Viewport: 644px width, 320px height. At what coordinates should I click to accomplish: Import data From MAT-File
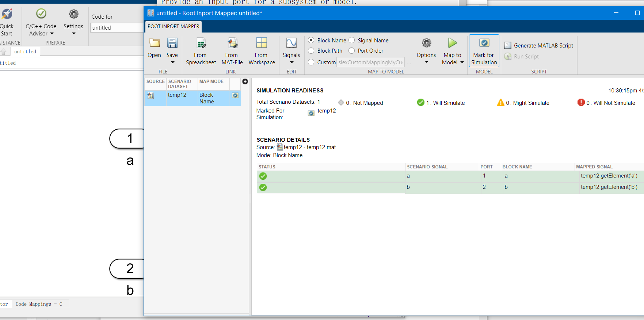coord(232,43)
